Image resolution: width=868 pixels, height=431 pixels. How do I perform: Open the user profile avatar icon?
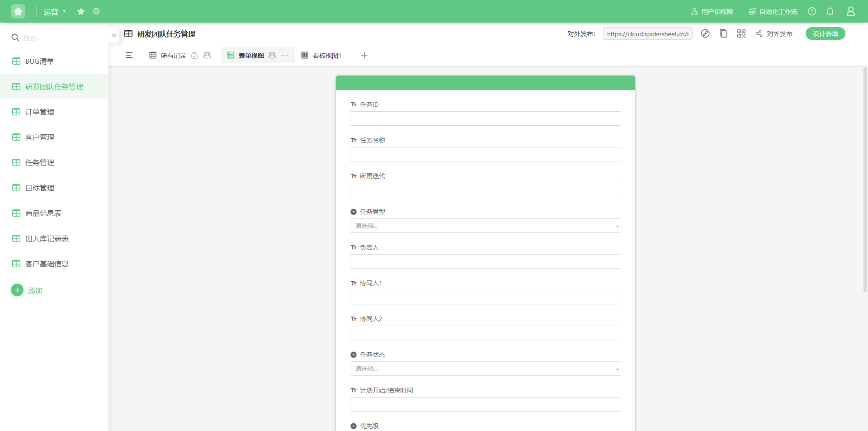coord(851,11)
